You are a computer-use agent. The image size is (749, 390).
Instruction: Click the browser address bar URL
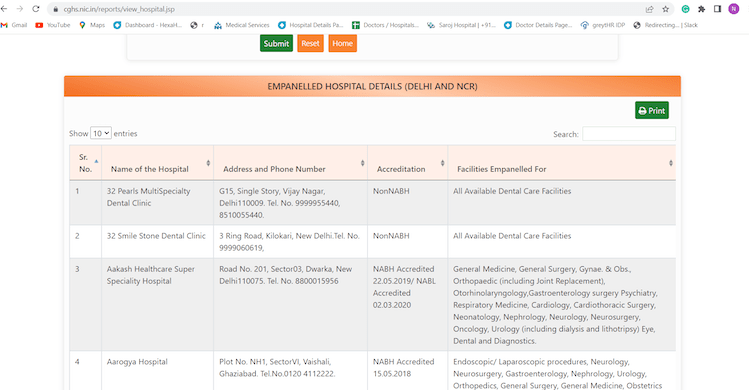click(x=119, y=9)
